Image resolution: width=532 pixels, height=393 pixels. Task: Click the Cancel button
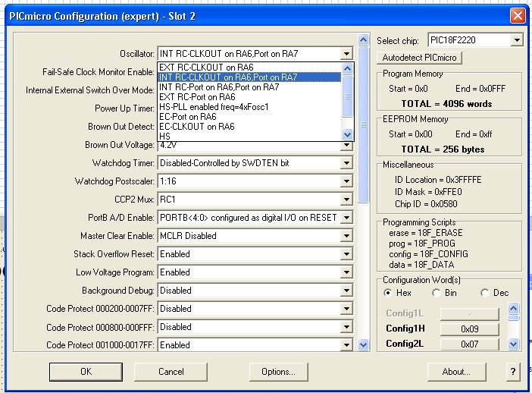pyautogui.click(x=171, y=372)
